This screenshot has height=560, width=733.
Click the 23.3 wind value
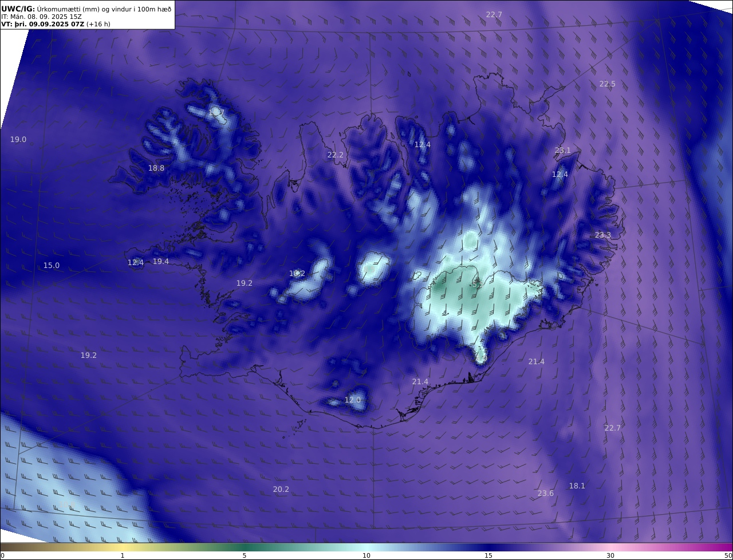[603, 235]
